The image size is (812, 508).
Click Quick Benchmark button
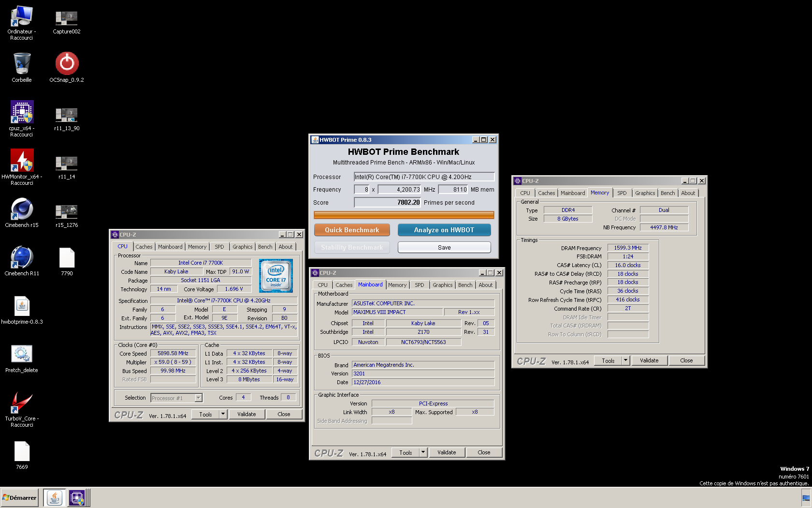pyautogui.click(x=352, y=230)
